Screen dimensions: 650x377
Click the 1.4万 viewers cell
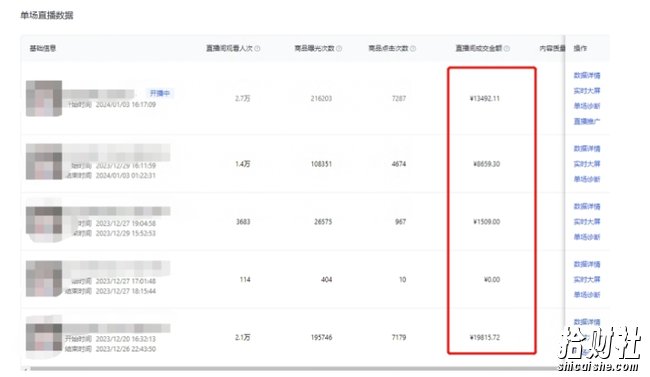point(243,164)
